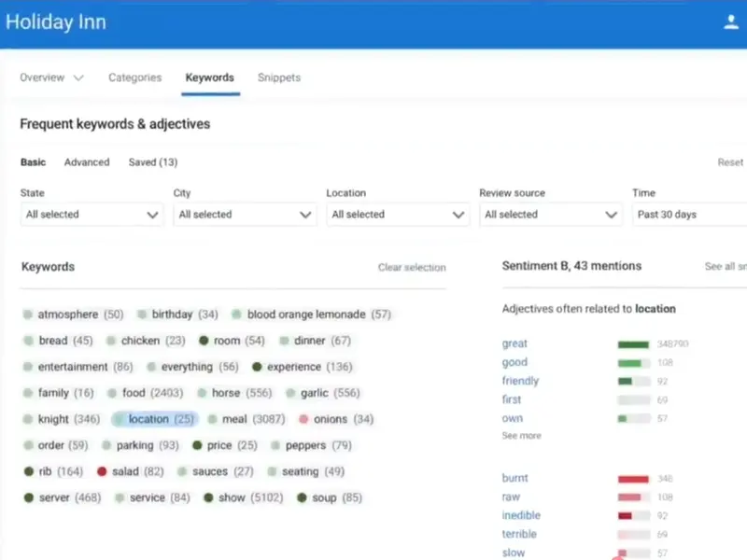Expand the Overview chevron menu
Viewport: 747px width, 560px height.
coord(78,78)
